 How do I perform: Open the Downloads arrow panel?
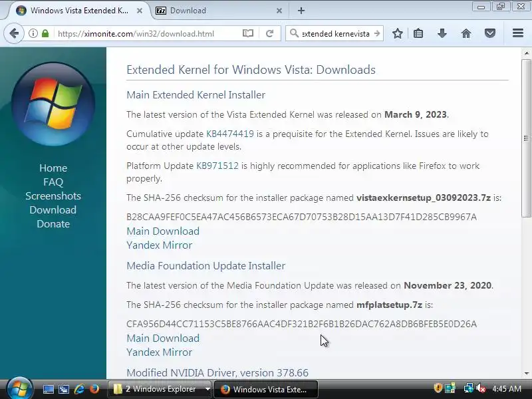(442, 33)
